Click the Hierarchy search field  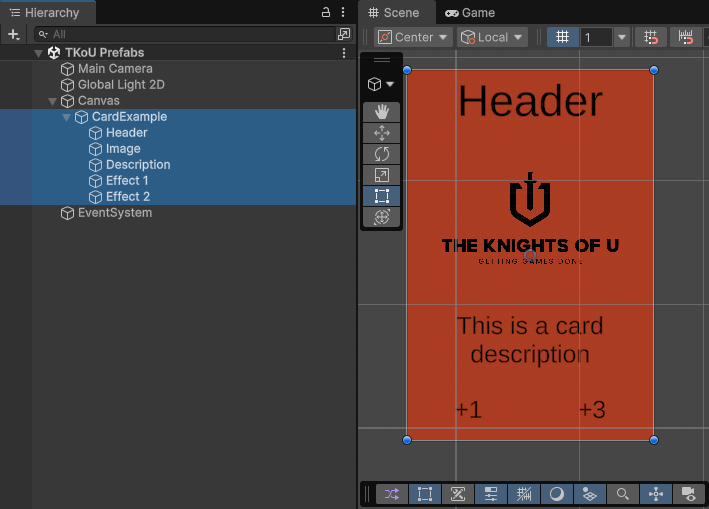click(184, 34)
